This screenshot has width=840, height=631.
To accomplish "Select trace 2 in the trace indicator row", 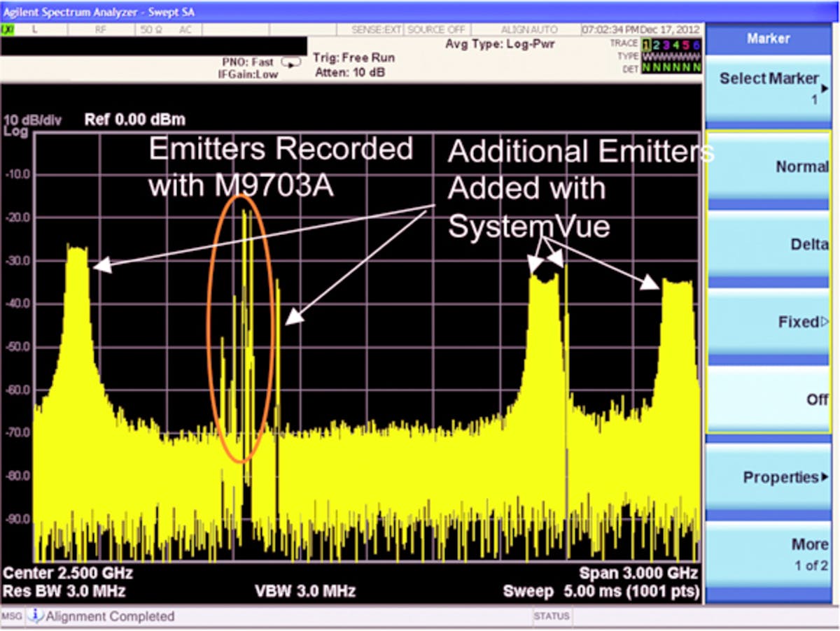I will [x=656, y=43].
